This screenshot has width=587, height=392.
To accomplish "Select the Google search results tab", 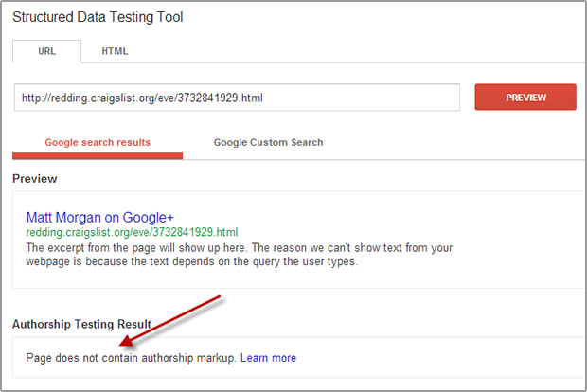I will pos(98,142).
